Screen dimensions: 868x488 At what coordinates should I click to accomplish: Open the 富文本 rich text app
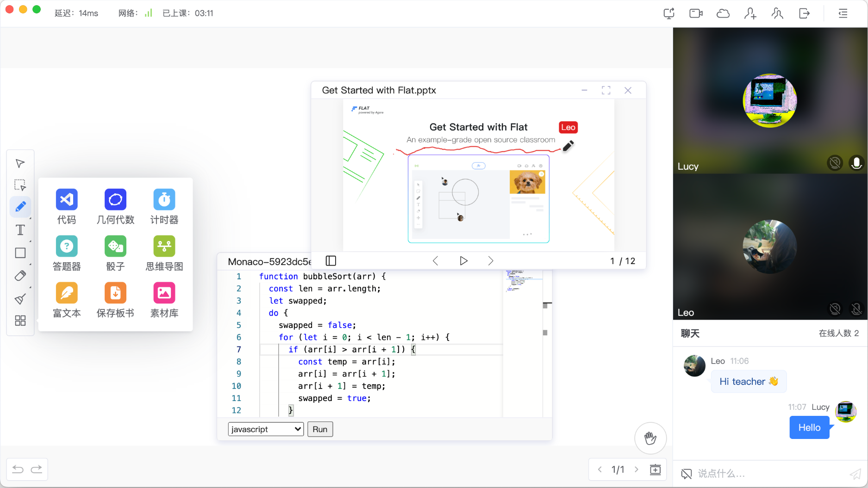tap(67, 293)
